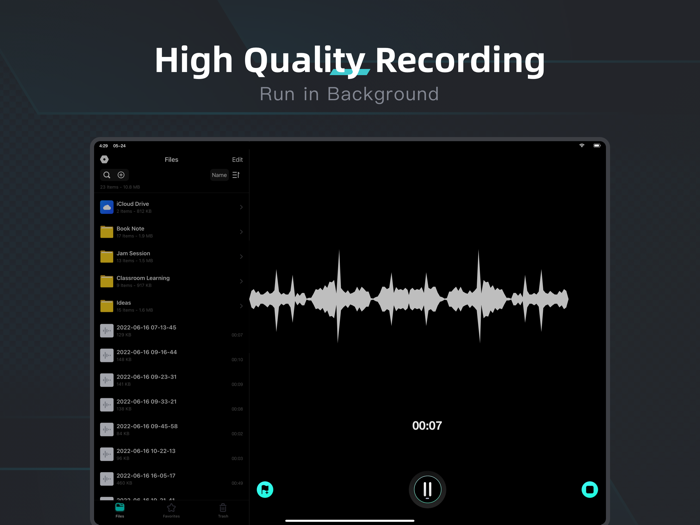Image resolution: width=700 pixels, height=525 pixels.
Task: Click the 00:07 recording timer
Action: point(427,425)
